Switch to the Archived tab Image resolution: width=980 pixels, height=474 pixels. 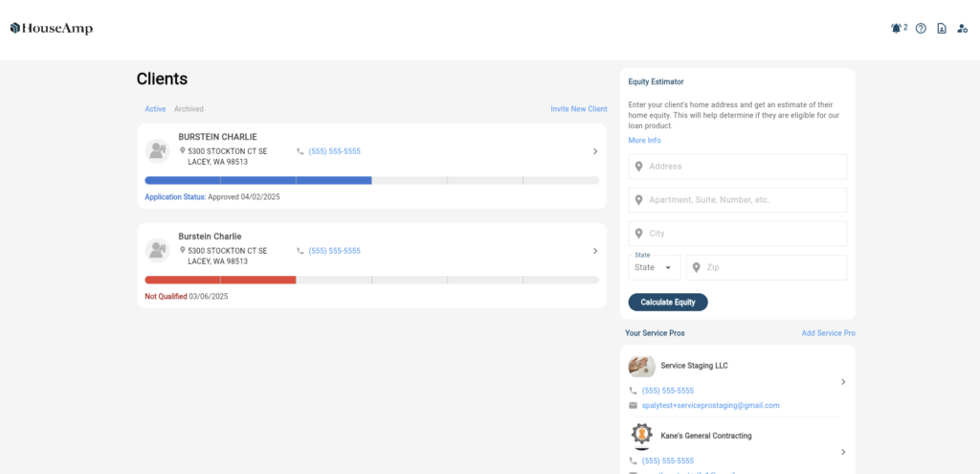[x=189, y=109]
